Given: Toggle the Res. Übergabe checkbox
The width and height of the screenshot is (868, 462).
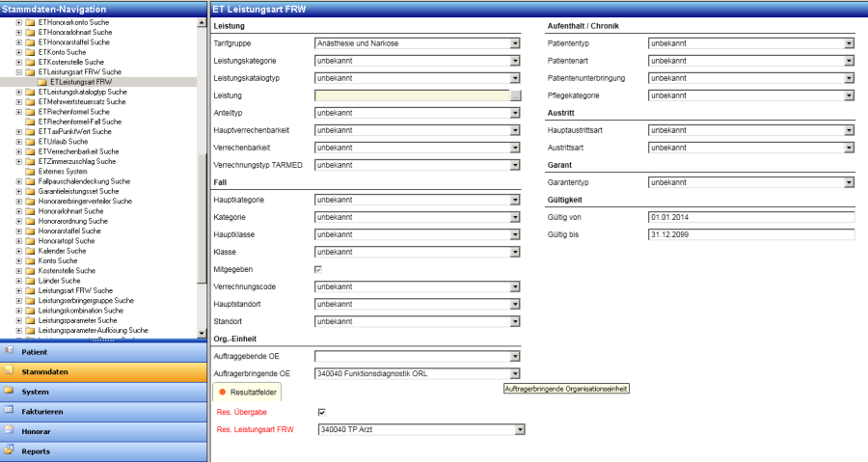Looking at the screenshot, I should [321, 412].
